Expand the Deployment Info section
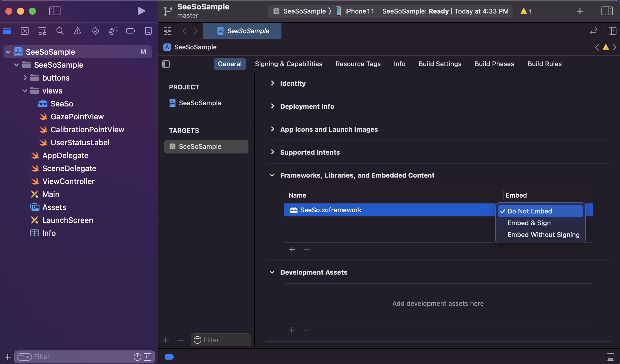620x364 pixels. click(272, 106)
